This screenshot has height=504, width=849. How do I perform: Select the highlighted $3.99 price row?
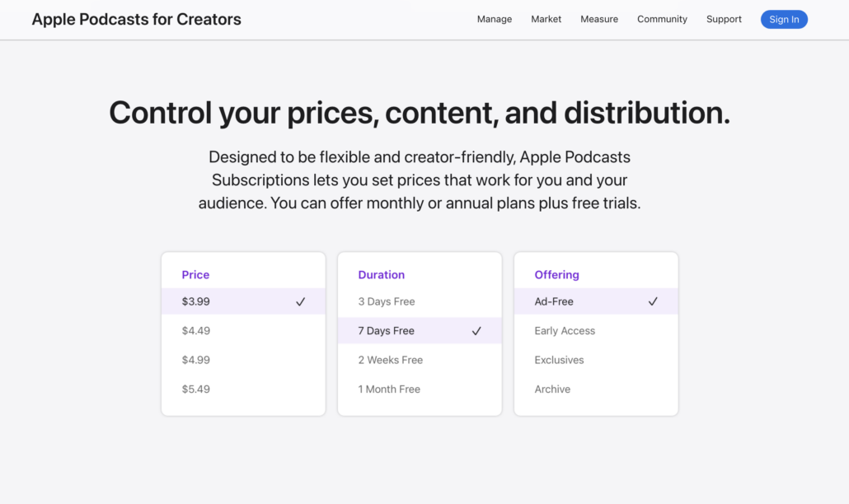pyautogui.click(x=231, y=302)
